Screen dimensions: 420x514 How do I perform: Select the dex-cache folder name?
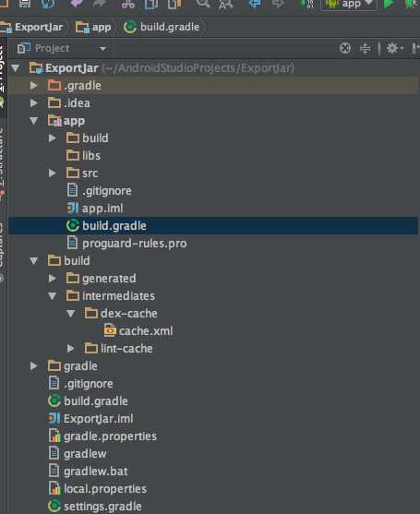(x=129, y=314)
